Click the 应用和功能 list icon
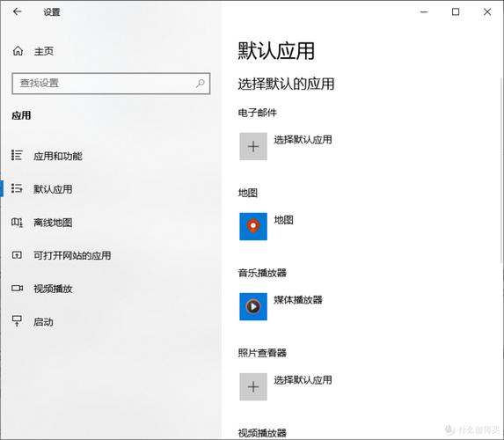The height and width of the screenshot is (440, 504). point(17,156)
